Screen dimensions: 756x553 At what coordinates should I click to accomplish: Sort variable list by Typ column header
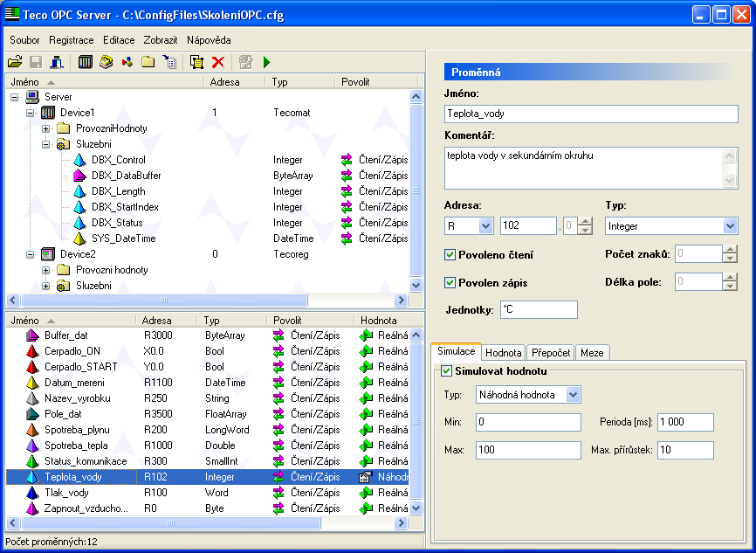click(211, 321)
